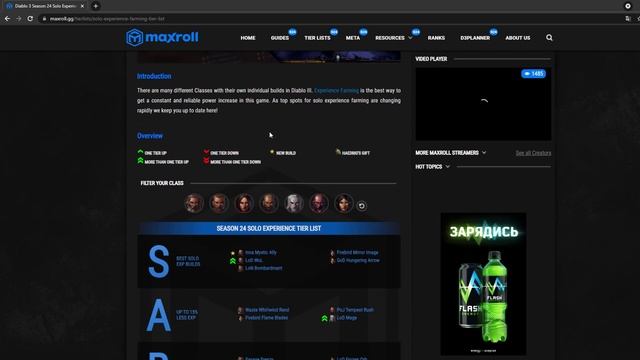
Task: Click the Season 24 Solo Experience Tier List header
Action: click(269, 229)
